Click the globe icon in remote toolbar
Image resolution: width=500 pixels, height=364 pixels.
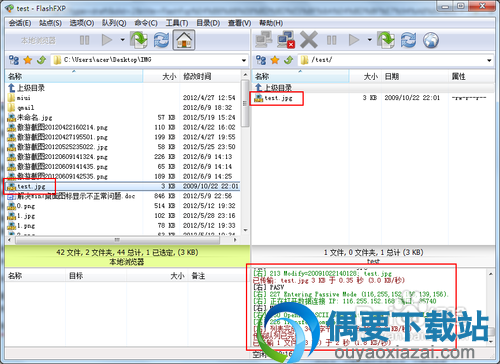431,40
